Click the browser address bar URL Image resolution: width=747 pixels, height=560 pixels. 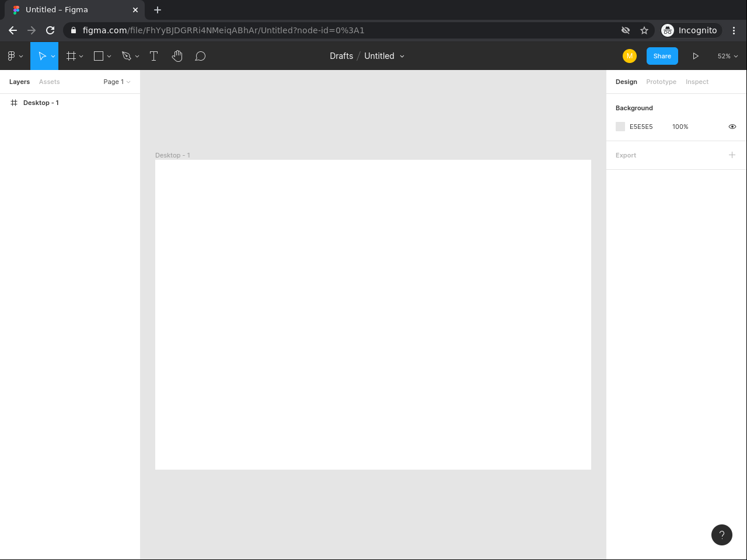coord(224,30)
